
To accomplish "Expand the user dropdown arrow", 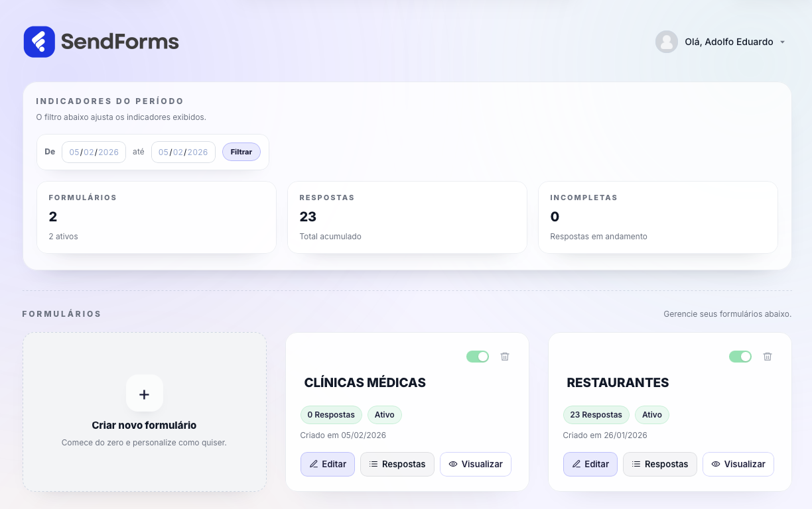I will coord(783,42).
